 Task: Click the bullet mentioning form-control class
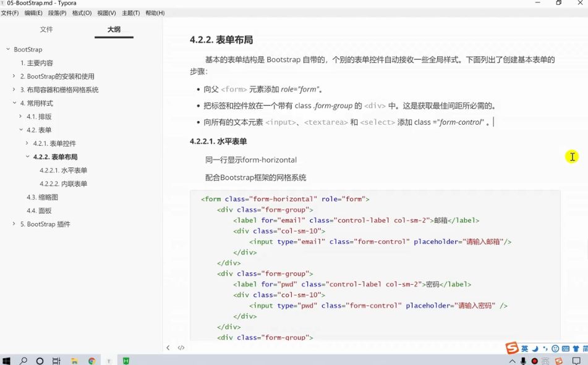[347, 122]
